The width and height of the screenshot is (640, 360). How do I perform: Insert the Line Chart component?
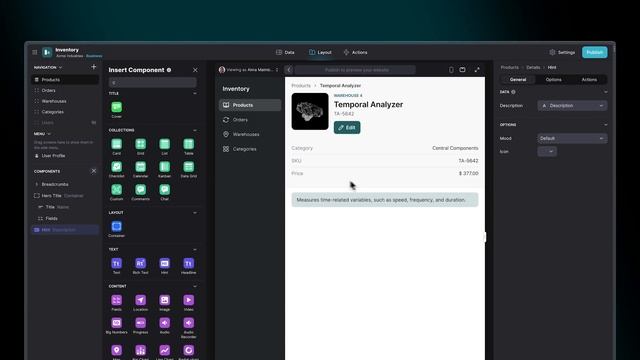(164, 350)
